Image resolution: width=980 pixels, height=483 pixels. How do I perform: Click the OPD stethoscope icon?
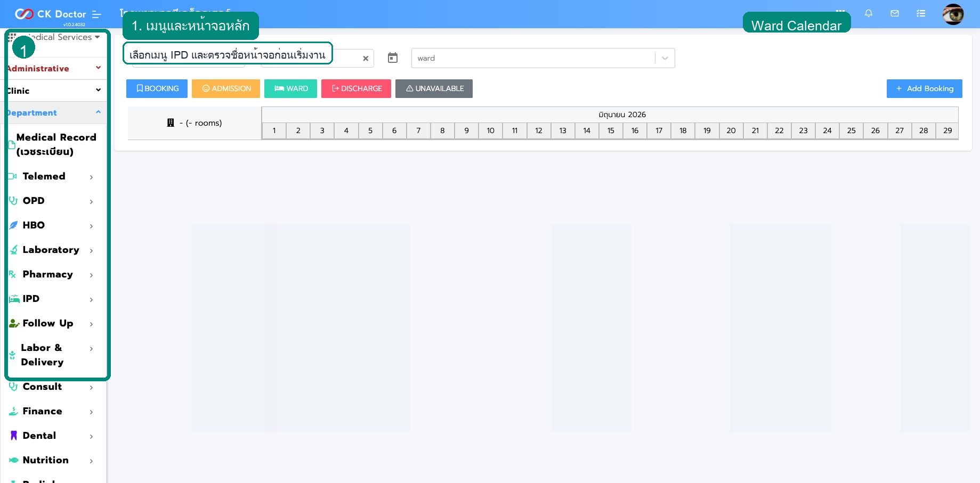click(13, 201)
